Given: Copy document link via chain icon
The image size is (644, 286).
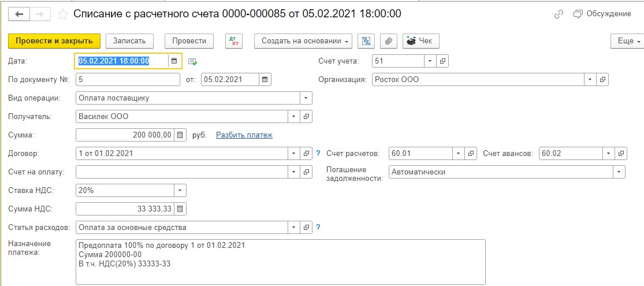Looking at the screenshot, I should (x=559, y=14).
